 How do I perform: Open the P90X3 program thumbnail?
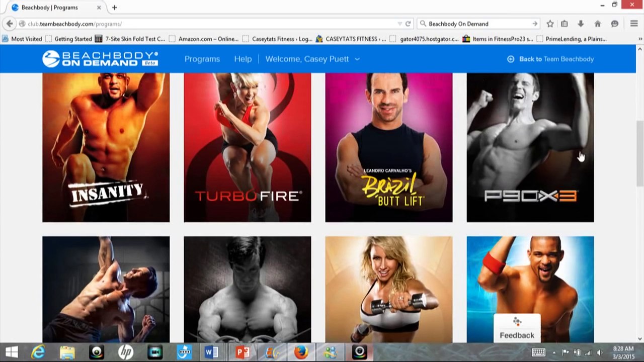[530, 147]
